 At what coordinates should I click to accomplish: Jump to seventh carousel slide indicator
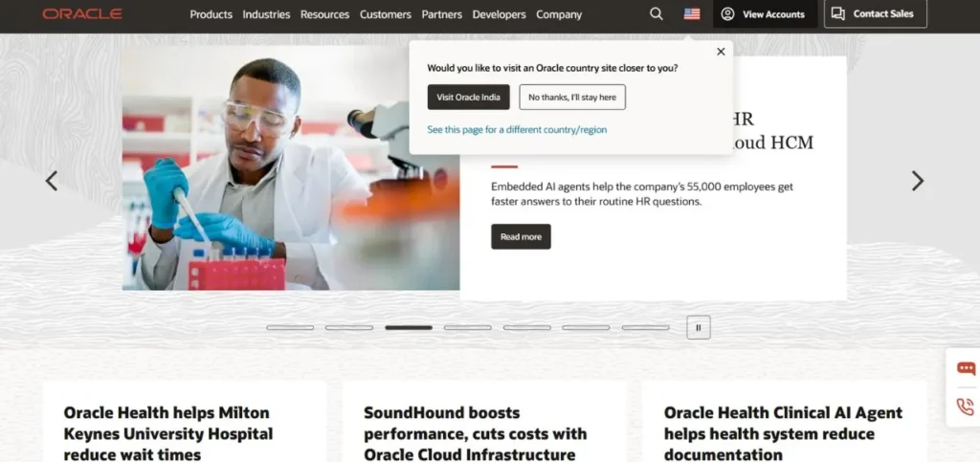click(x=645, y=327)
